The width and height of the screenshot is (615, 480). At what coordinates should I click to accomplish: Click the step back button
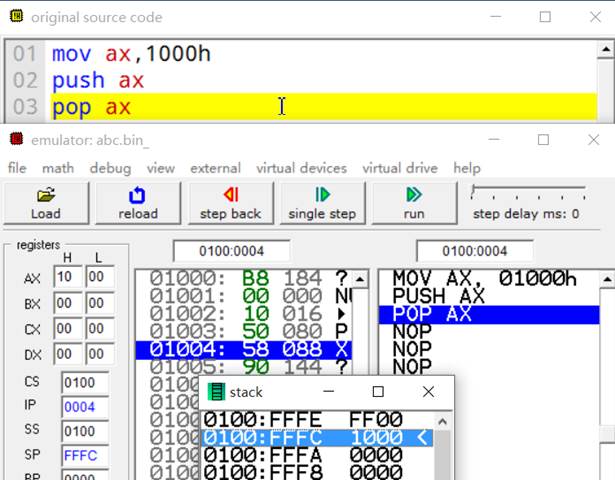(x=230, y=202)
